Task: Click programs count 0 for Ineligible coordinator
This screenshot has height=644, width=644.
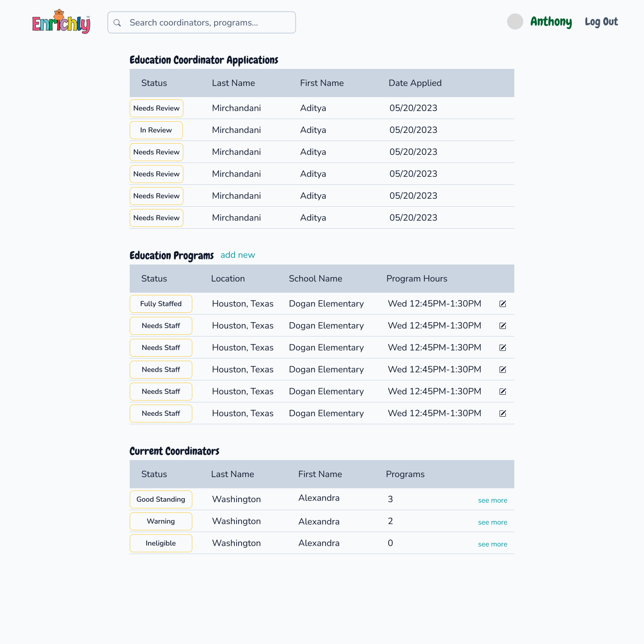Action: pos(390,543)
